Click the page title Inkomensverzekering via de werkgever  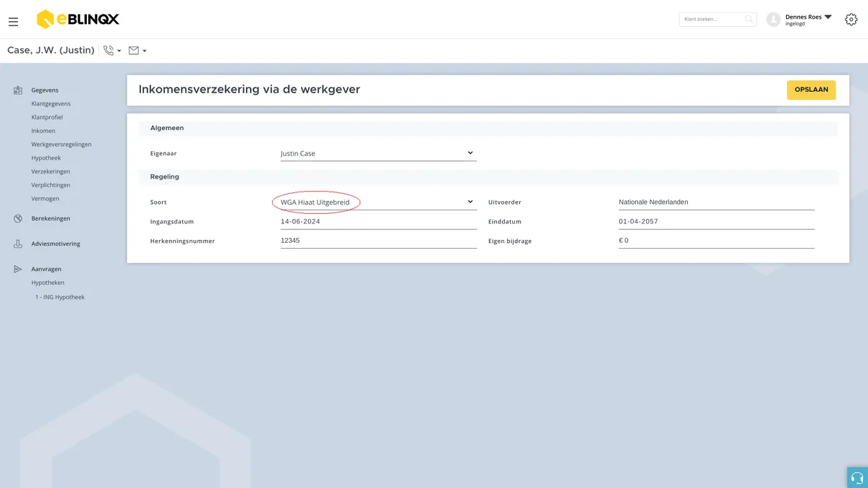pyautogui.click(x=249, y=90)
